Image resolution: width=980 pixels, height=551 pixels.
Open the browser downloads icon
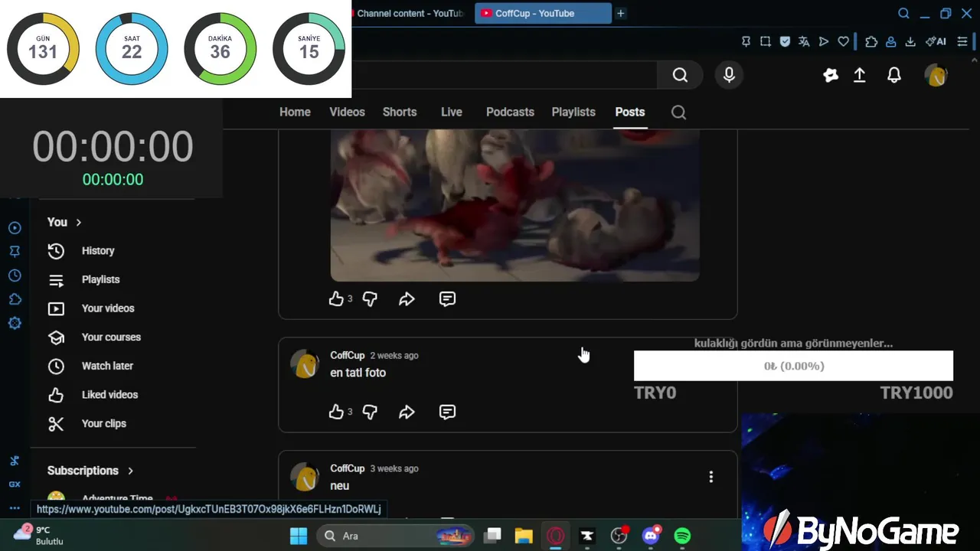point(910,41)
